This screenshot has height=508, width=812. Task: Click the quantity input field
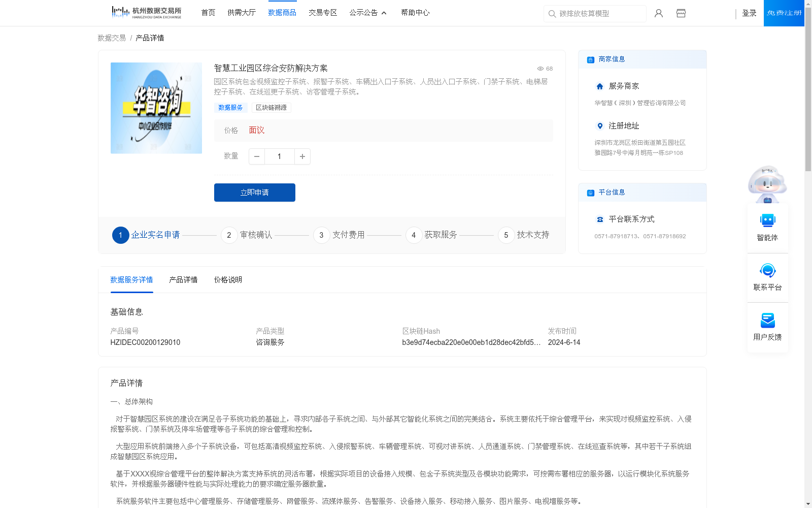coord(279,156)
